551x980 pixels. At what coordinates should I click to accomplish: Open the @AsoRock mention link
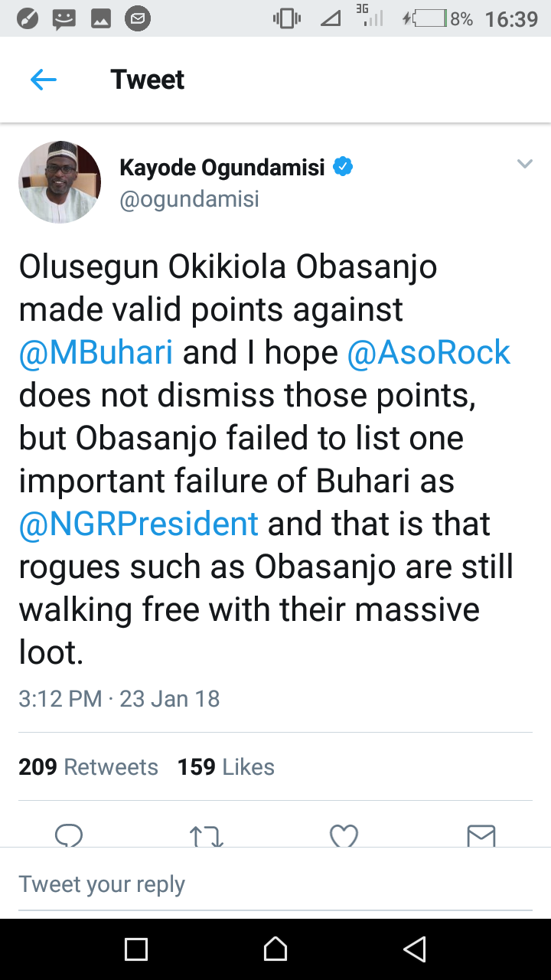pos(429,352)
